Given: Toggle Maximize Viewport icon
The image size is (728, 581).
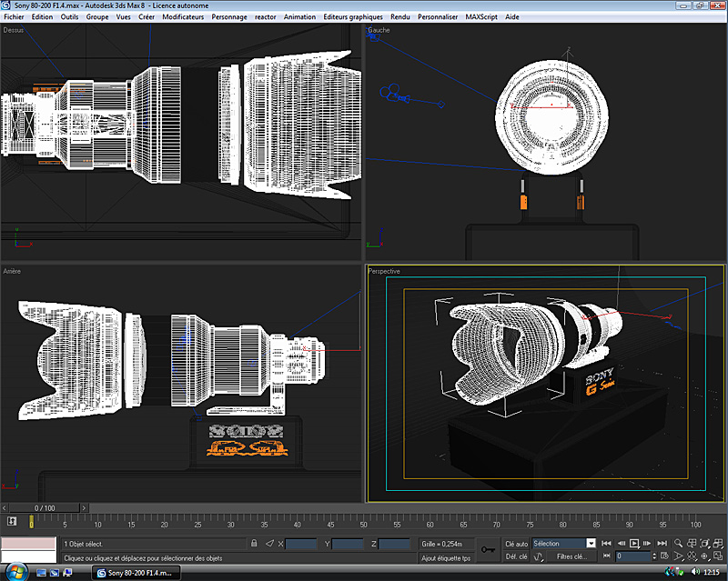Looking at the screenshot, I should pos(718,556).
